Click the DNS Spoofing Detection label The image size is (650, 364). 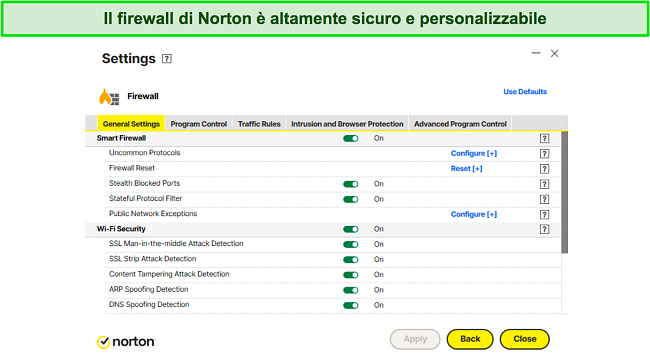[149, 304]
